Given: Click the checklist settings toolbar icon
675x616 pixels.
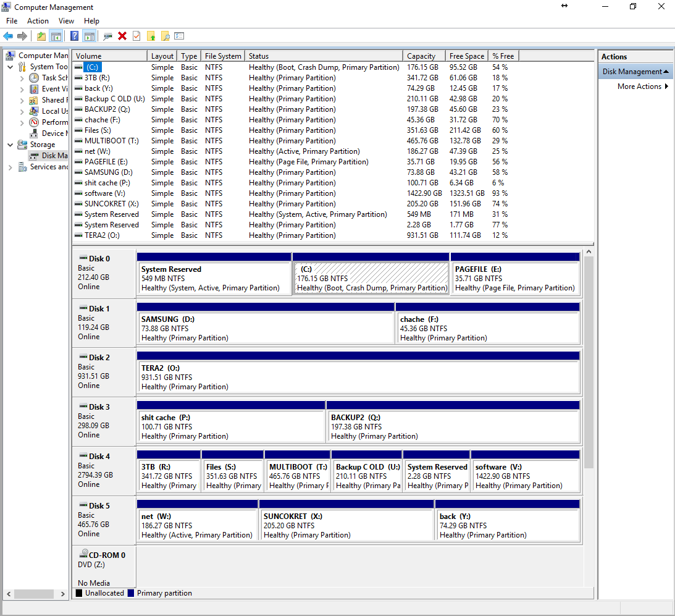Looking at the screenshot, I should 179,36.
